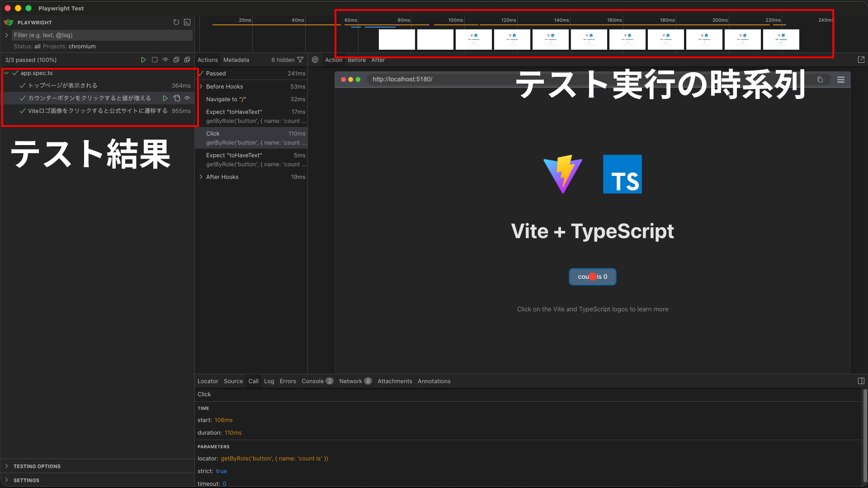Expand the Before Hooks section
Image resolution: width=868 pixels, height=488 pixels.
point(201,86)
